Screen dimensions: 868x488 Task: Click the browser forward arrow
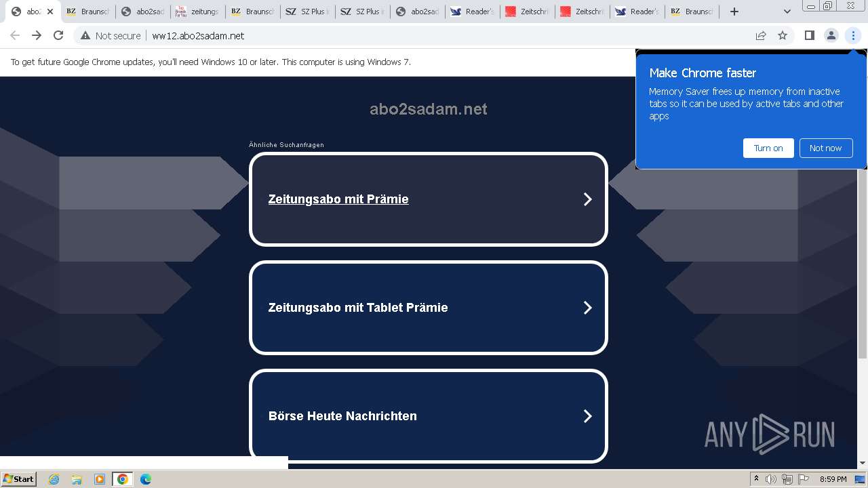(37, 35)
